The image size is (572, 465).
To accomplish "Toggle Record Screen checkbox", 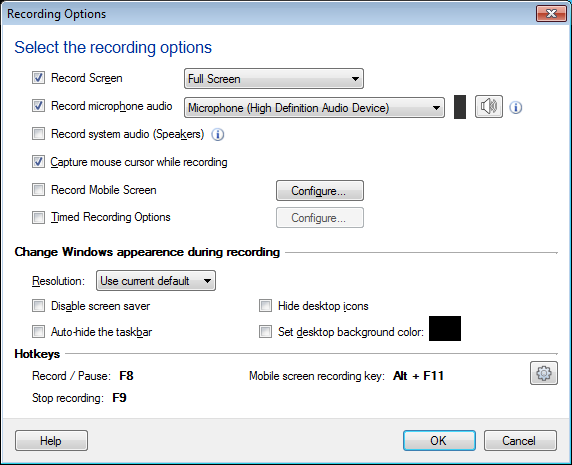I will [x=38, y=78].
